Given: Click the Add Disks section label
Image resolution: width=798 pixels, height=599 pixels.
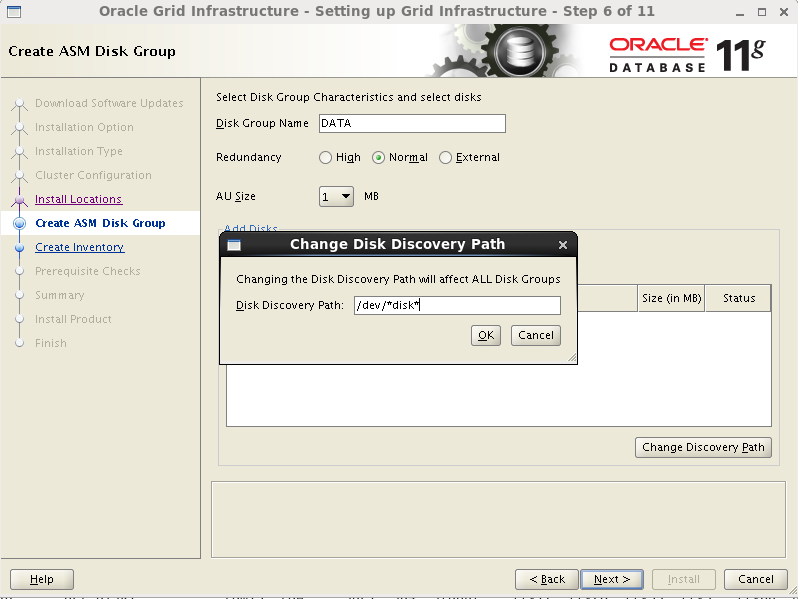Looking at the screenshot, I should tap(250, 228).
